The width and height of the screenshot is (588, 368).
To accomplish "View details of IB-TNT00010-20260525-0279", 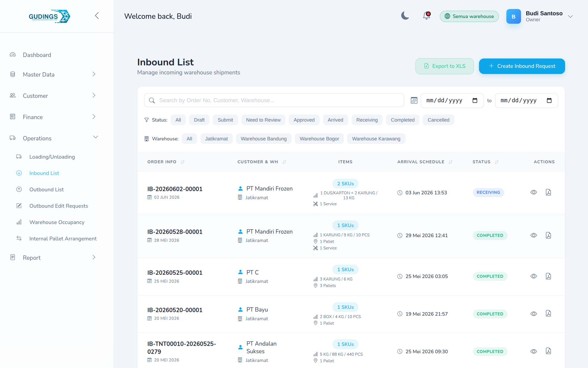I will click(534, 351).
